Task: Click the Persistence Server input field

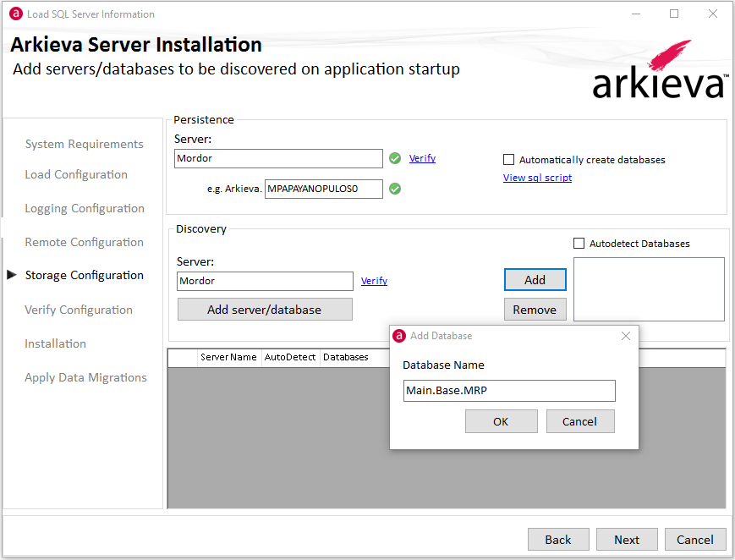Action: tap(278, 158)
